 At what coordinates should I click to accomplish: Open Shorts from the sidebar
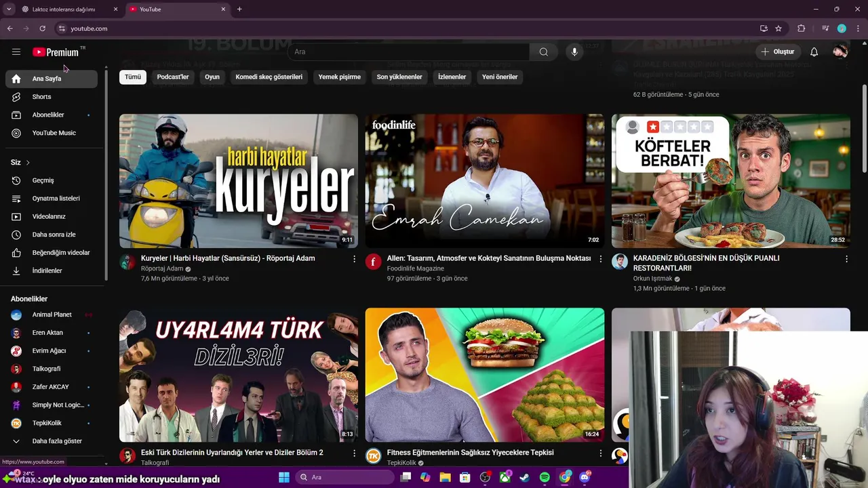click(x=52, y=97)
